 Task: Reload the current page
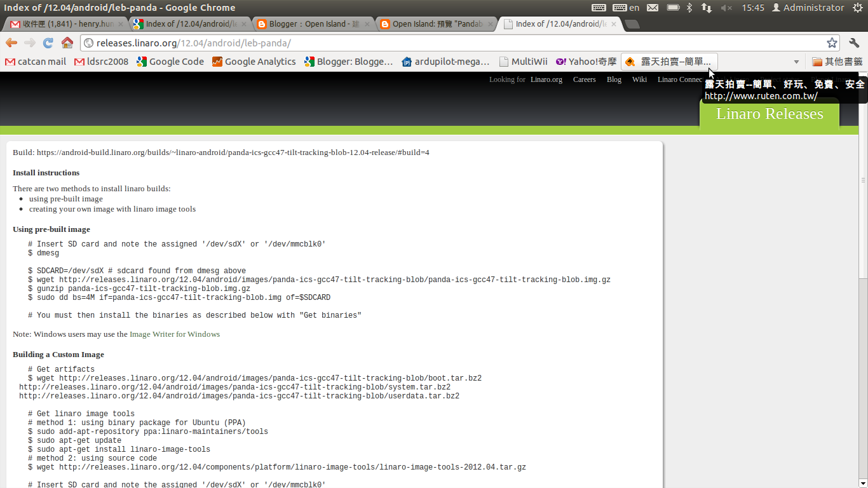point(48,43)
